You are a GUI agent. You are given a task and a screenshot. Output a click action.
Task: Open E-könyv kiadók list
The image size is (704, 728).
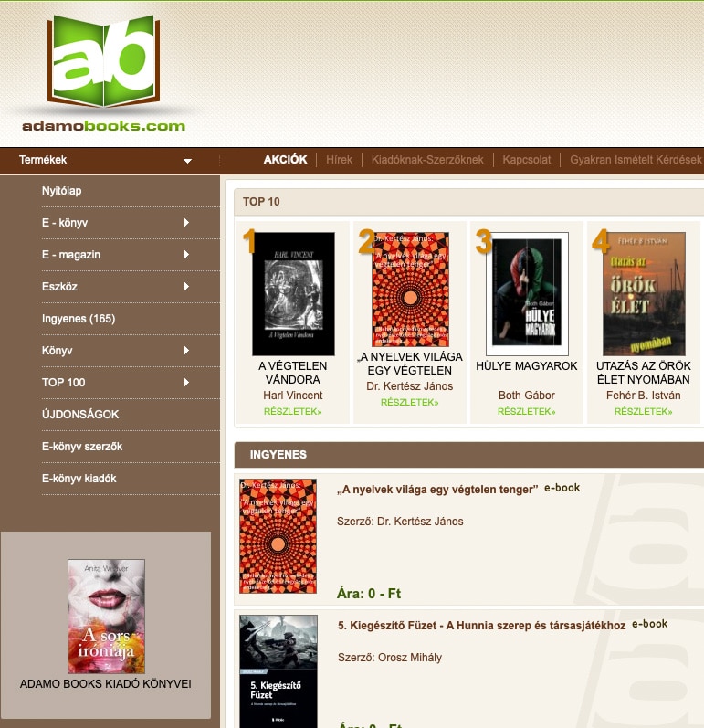tap(79, 479)
